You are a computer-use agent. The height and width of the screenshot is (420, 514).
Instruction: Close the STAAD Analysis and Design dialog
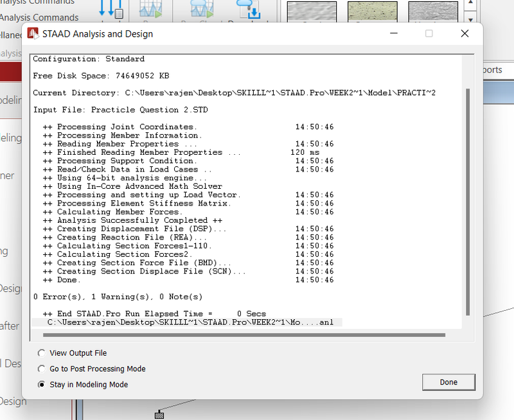coord(465,33)
